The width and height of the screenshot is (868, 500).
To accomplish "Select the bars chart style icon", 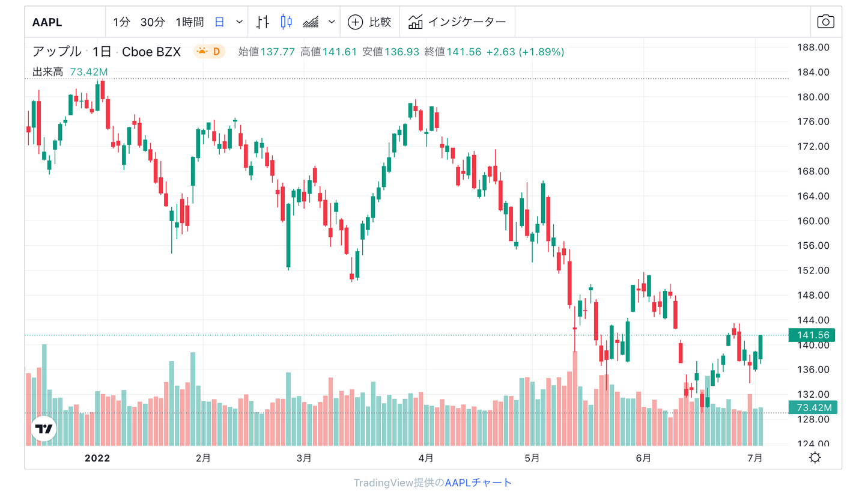I will pos(263,21).
